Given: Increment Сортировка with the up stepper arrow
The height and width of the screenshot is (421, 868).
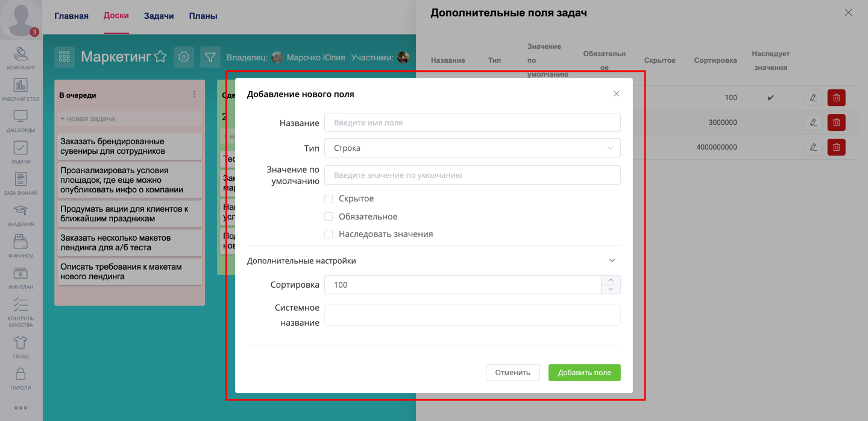Looking at the screenshot, I should pos(611,280).
